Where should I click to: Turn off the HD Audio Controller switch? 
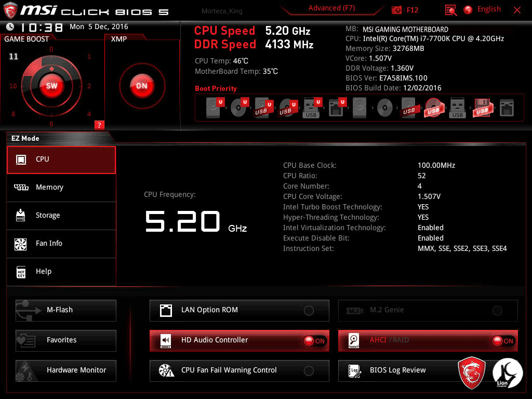pyautogui.click(x=314, y=341)
